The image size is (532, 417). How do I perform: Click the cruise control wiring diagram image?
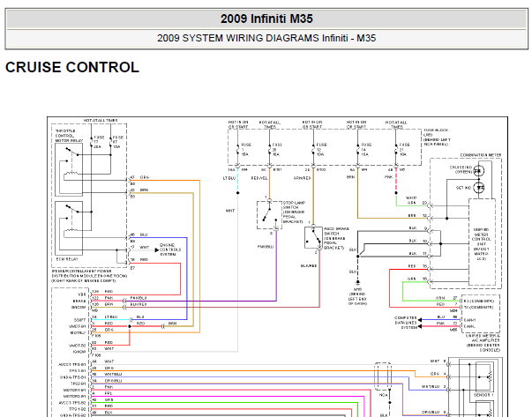277,266
